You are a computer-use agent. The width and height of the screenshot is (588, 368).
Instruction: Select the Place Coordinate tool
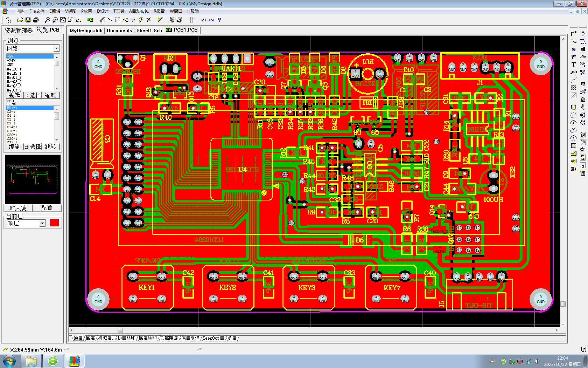coord(574,72)
